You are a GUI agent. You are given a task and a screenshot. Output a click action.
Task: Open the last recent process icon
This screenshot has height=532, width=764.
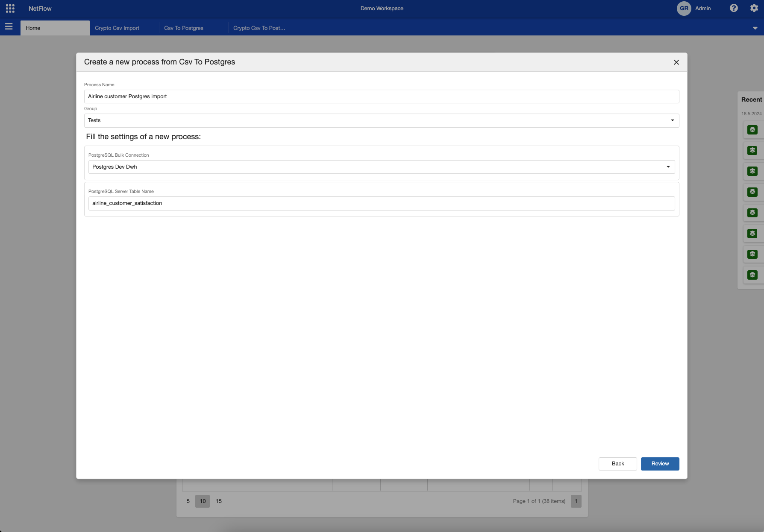pyautogui.click(x=752, y=275)
